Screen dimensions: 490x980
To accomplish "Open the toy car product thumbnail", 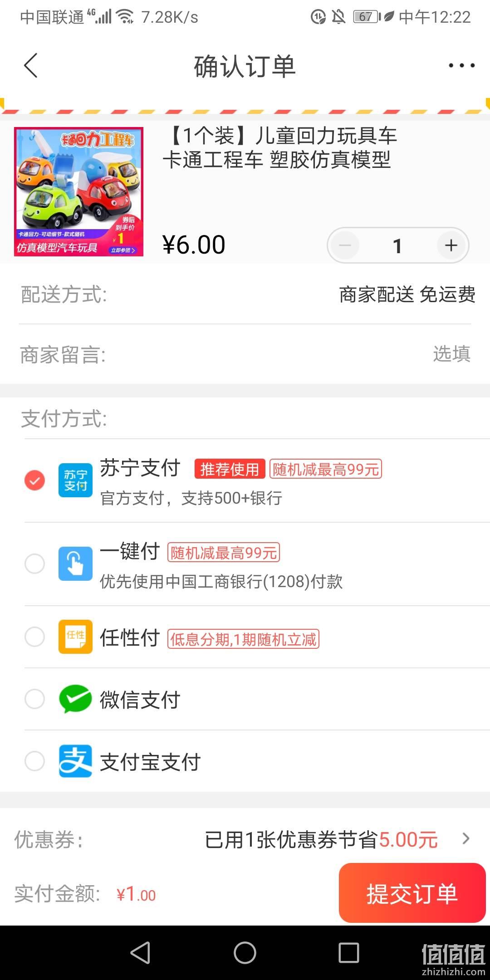I will [x=78, y=191].
